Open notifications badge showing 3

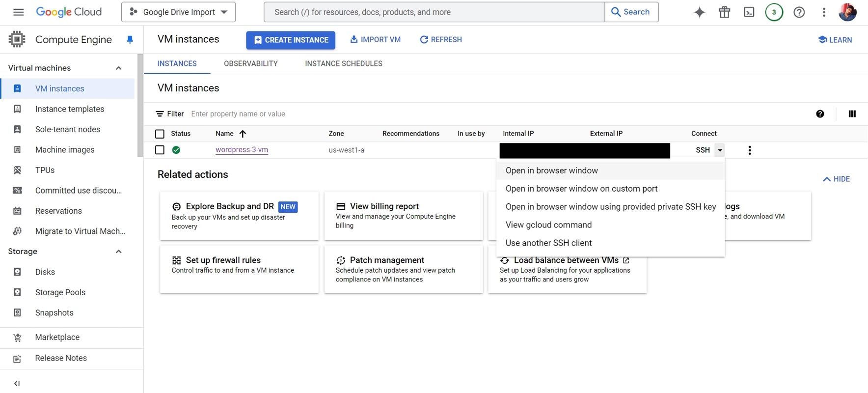pos(774,12)
